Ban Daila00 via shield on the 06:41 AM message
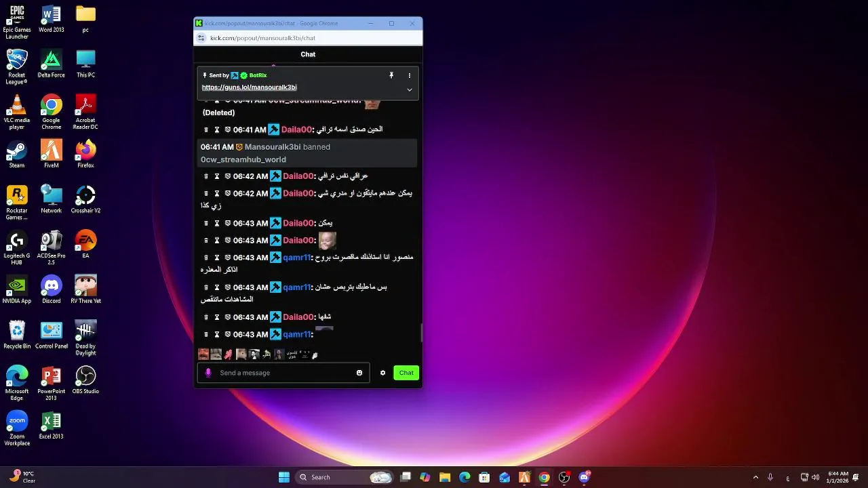868x488 pixels. click(228, 129)
